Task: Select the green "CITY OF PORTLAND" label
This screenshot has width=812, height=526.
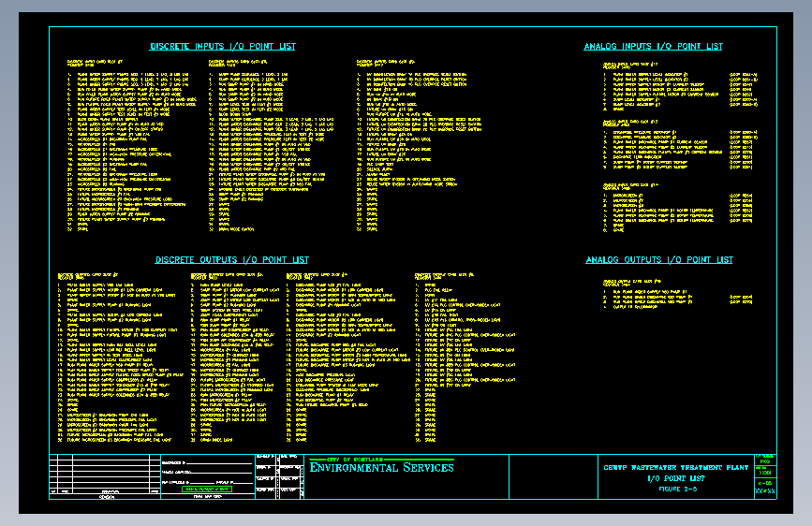Action: click(355, 460)
